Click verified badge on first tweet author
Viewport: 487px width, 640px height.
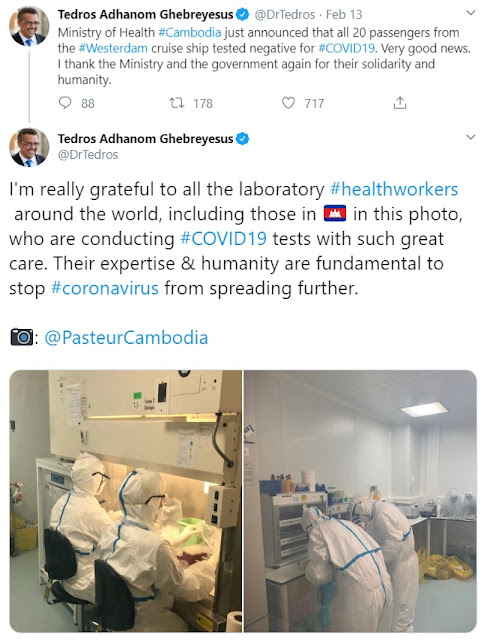[242, 15]
